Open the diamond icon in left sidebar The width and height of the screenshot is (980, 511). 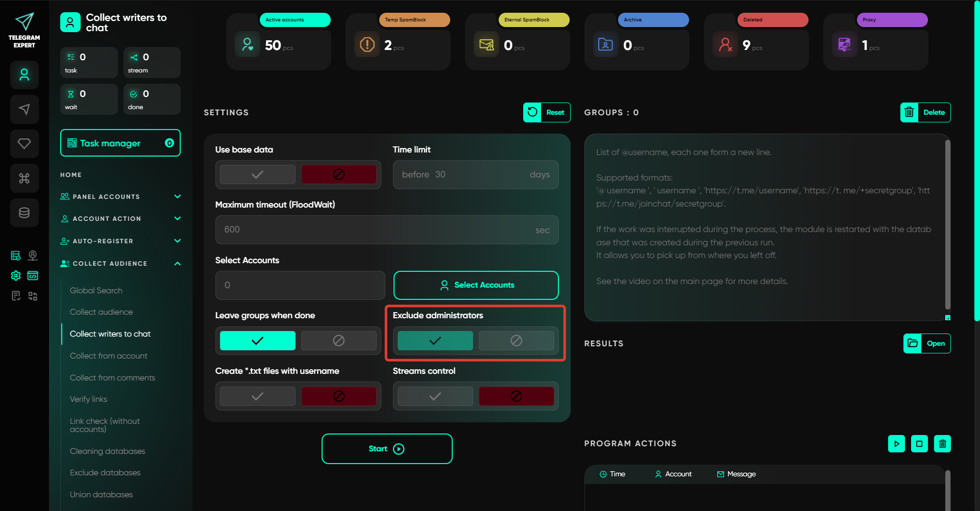pyautogui.click(x=24, y=144)
